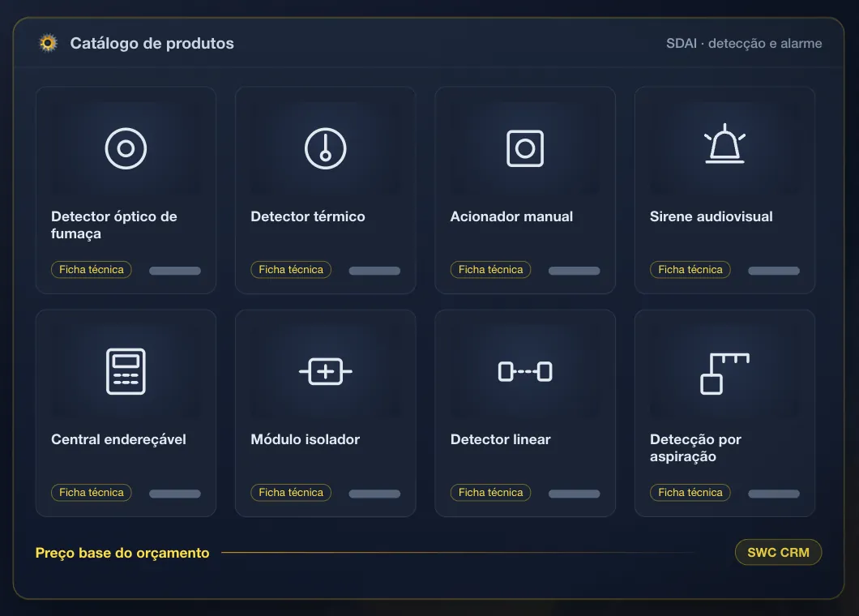This screenshot has width=859, height=616.
Task: Open Ficha técnica for Detector óptico de fumaça
Action: (92, 270)
